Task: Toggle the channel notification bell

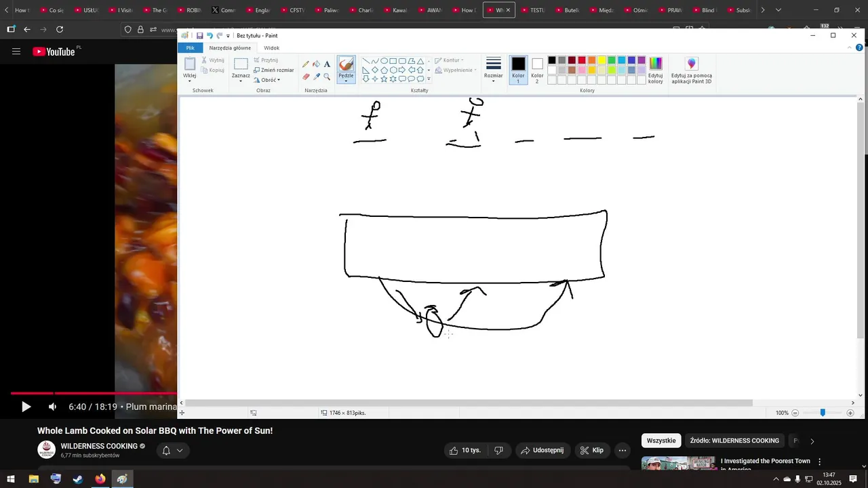Action: pyautogui.click(x=165, y=451)
